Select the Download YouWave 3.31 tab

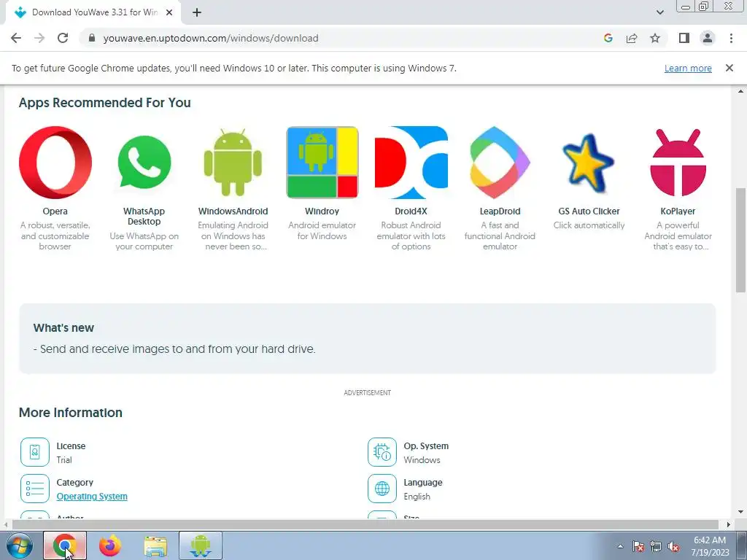point(94,12)
